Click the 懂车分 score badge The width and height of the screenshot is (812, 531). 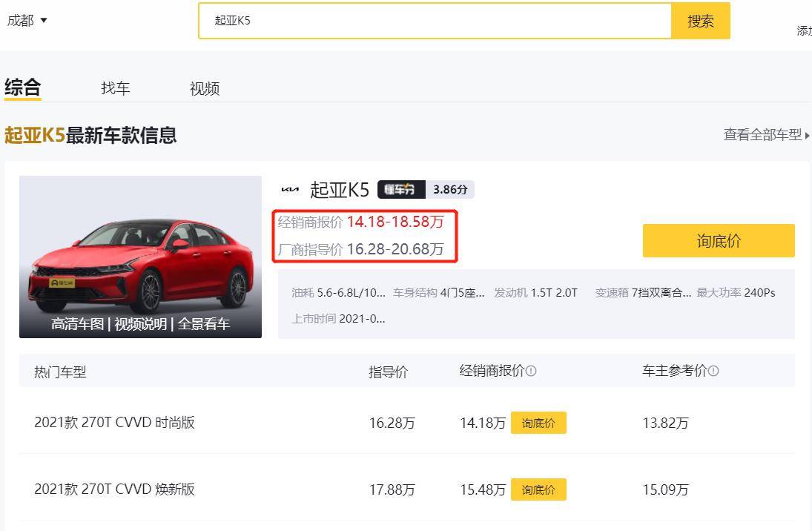coord(401,190)
